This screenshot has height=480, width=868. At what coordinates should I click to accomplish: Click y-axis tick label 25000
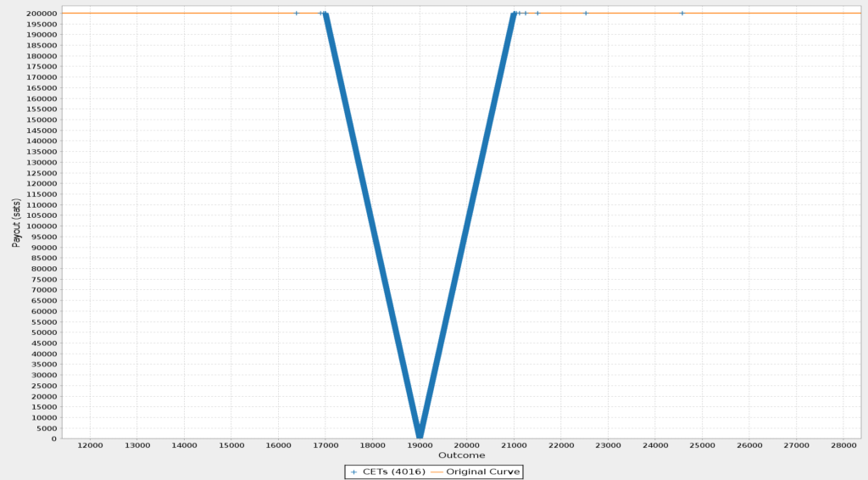tap(46, 385)
